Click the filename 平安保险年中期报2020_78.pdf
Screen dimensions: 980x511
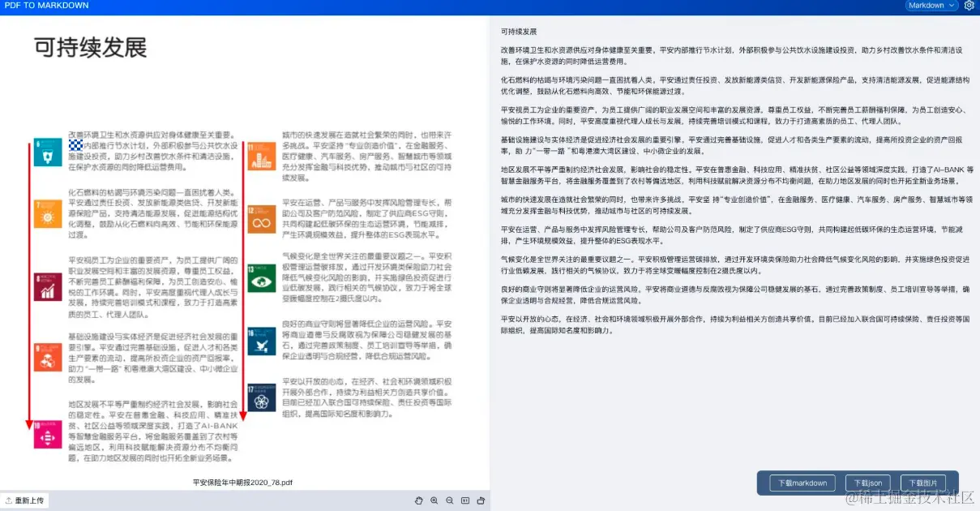click(243, 481)
